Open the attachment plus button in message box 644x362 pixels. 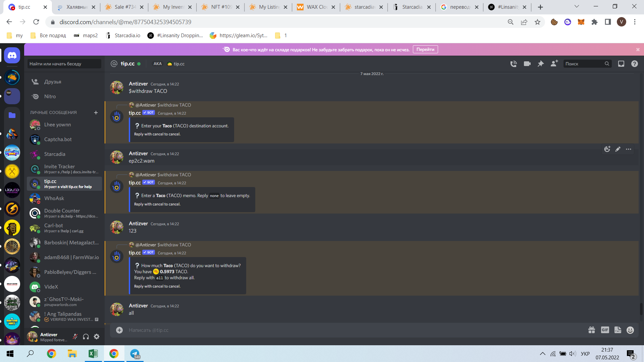coord(119,330)
